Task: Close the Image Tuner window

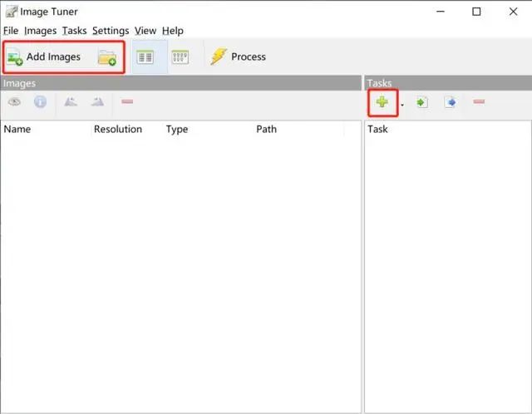Action: pos(514,12)
